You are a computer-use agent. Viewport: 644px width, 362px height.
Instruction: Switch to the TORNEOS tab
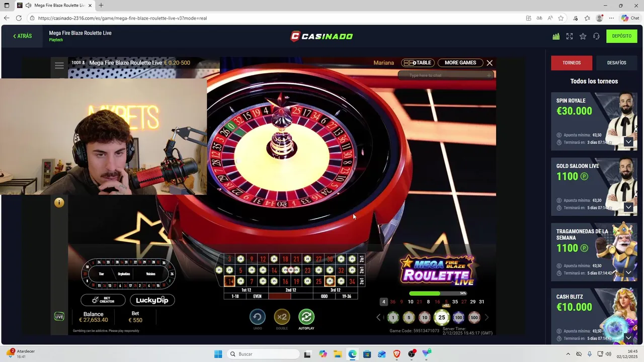coord(572,63)
